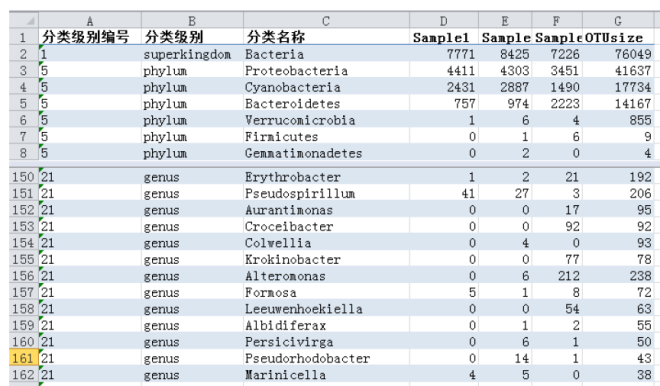Select column A header
The width and height of the screenshot is (660, 386).
[90, 21]
